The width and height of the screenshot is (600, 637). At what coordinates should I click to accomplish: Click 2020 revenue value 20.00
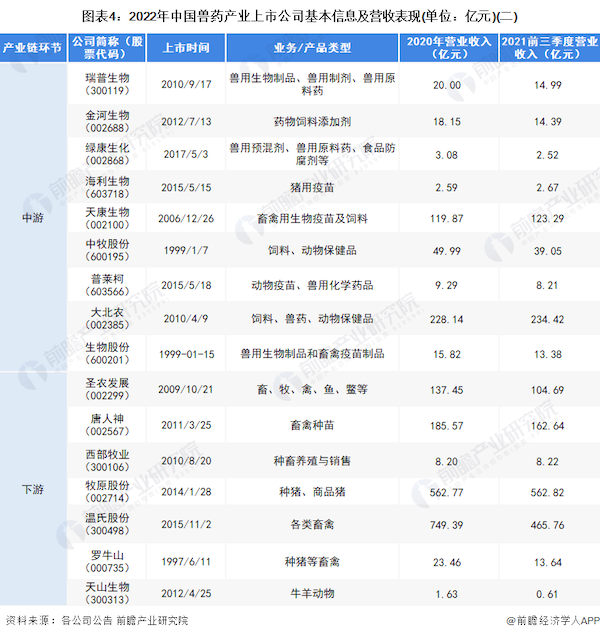coord(446,85)
